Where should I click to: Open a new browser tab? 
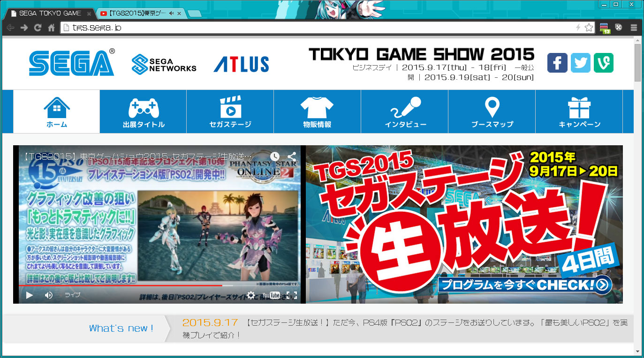point(195,14)
